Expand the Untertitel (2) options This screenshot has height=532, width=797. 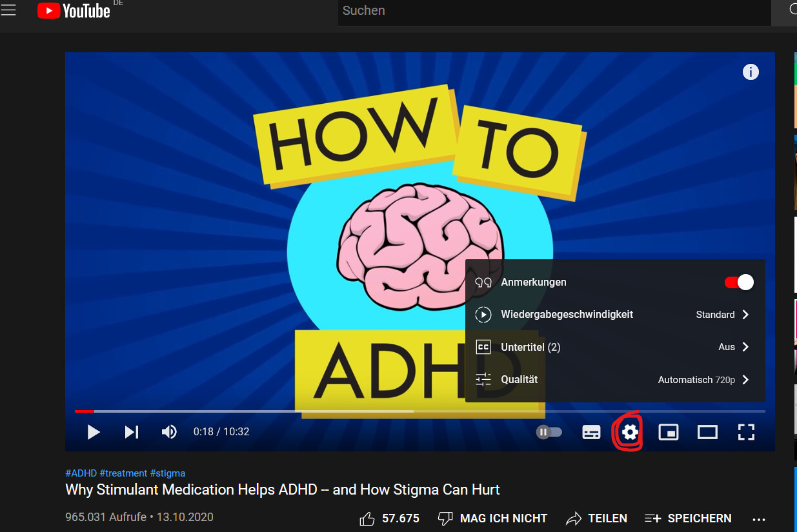point(615,347)
